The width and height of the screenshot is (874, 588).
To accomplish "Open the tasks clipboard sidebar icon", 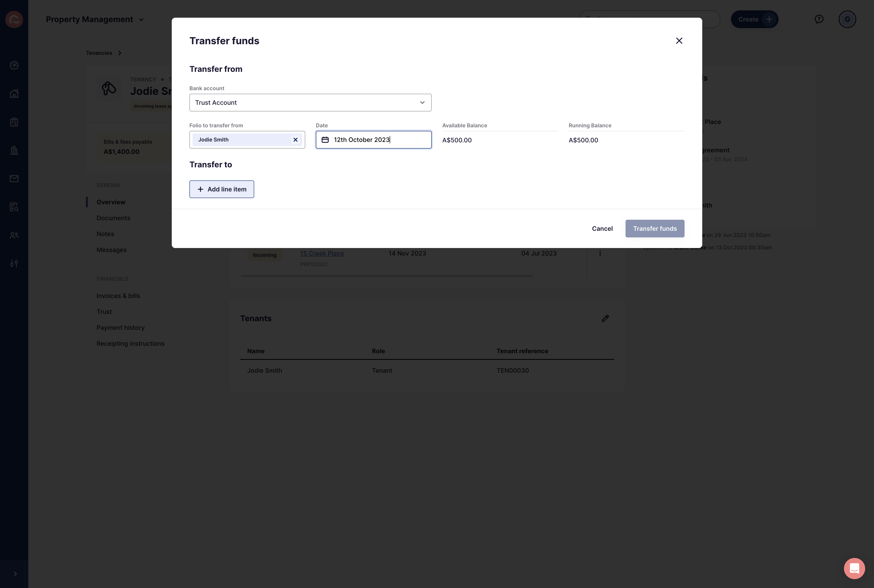I will coord(14,122).
